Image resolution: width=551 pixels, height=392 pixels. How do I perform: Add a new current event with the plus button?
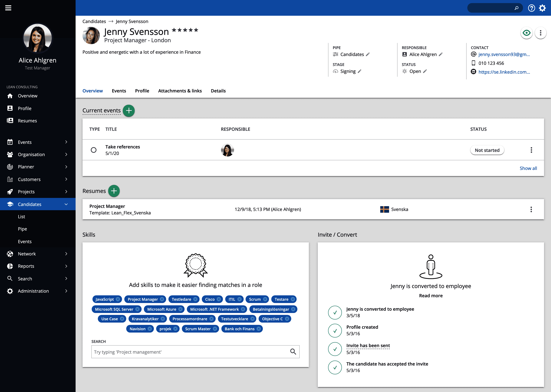[129, 111]
